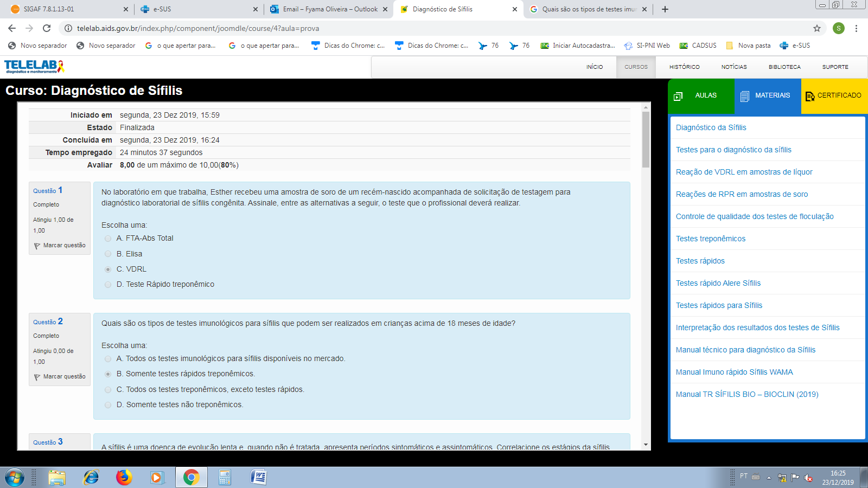The image size is (868, 488).
Task: Show hidden system tray icons arrow
Action: coord(769,478)
